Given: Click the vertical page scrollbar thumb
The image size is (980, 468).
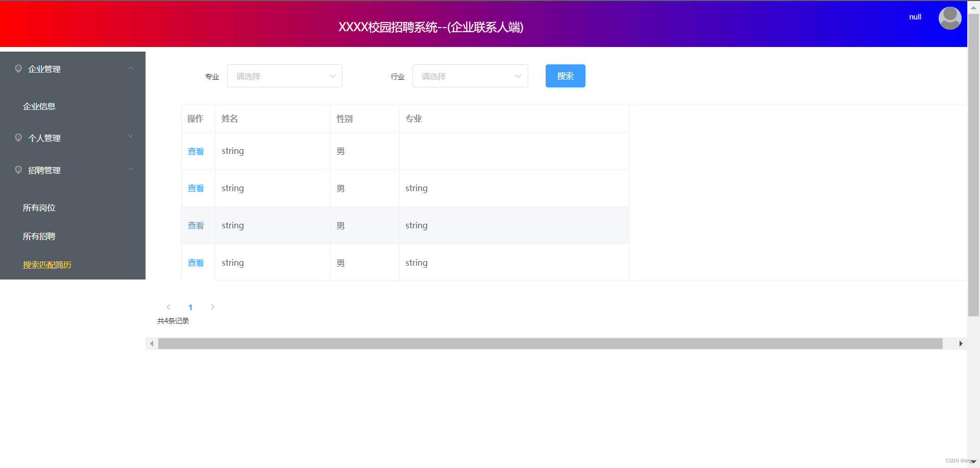Looking at the screenshot, I should pos(973,165).
